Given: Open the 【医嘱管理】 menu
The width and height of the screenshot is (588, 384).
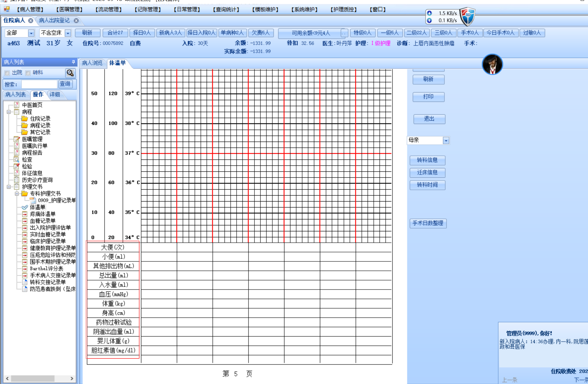Looking at the screenshot, I should (x=69, y=9).
